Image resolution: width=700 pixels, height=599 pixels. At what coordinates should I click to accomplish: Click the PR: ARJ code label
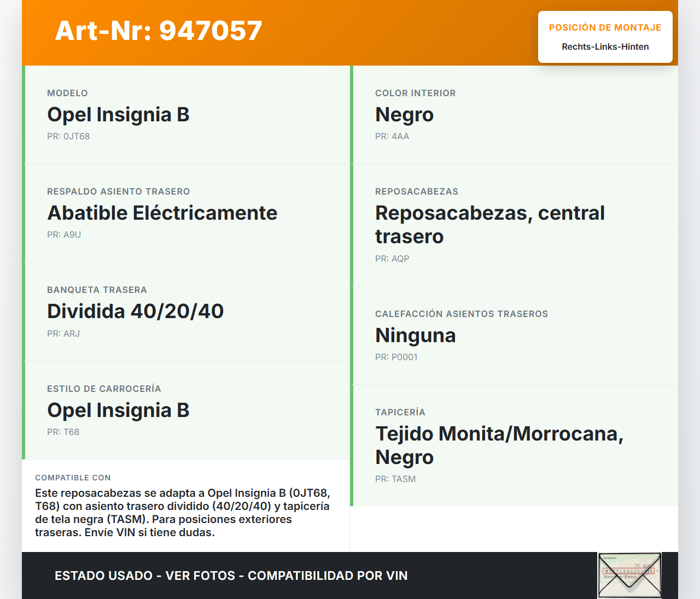tap(63, 334)
